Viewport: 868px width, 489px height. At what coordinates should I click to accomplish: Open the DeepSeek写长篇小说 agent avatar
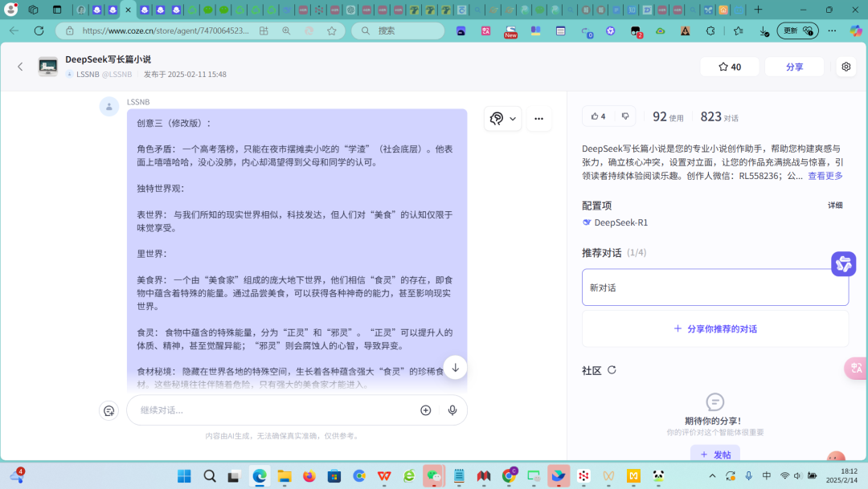coord(47,67)
